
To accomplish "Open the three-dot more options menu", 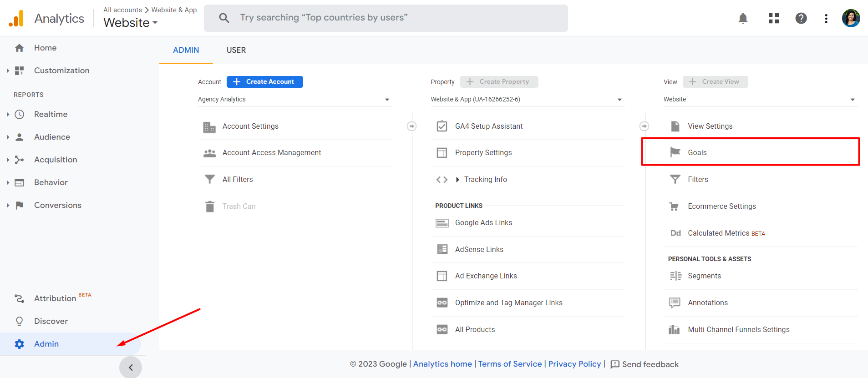I will click(x=826, y=18).
